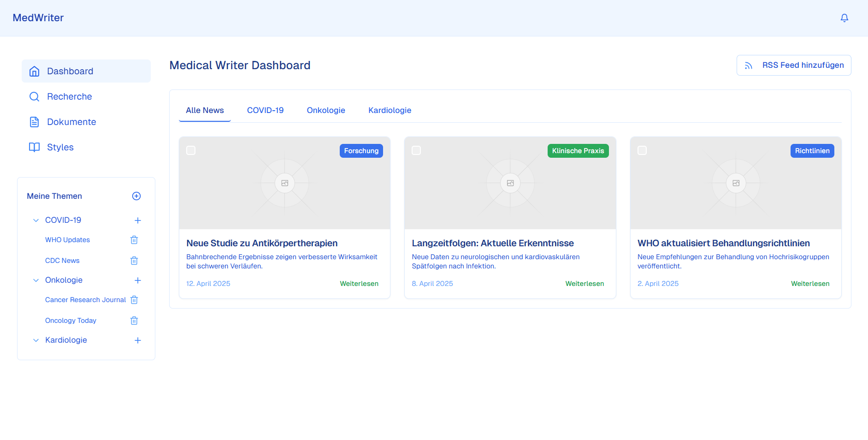This screenshot has height=440, width=868.
Task: Open the COVID-19 news tab
Action: [x=265, y=110]
